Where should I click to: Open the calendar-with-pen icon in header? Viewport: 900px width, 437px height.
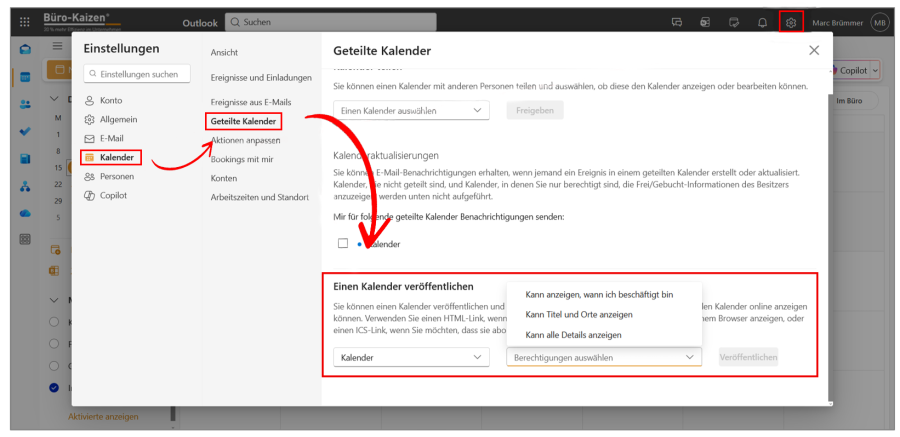click(x=734, y=22)
